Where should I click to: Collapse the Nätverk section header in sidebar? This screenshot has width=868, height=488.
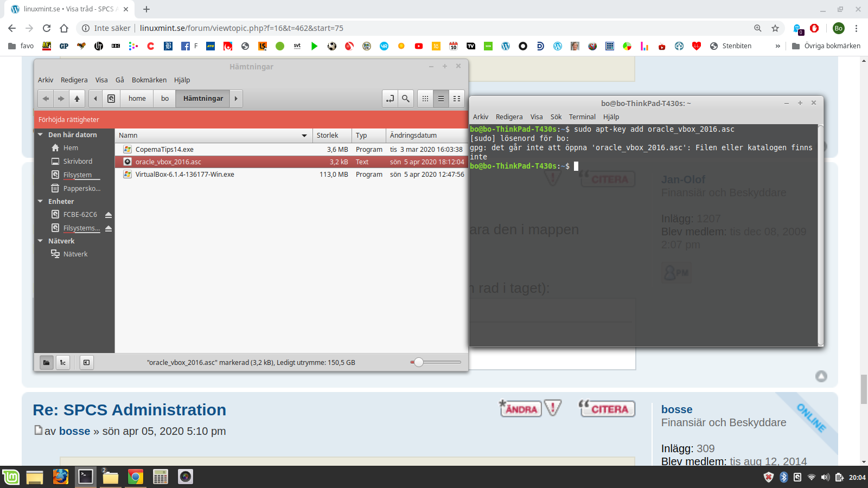point(40,241)
